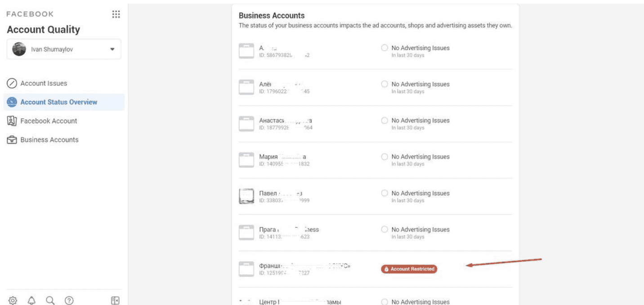The height and width of the screenshot is (305, 644).
Task: Expand the Ivan Shumaylov account selector
Action: (x=64, y=49)
